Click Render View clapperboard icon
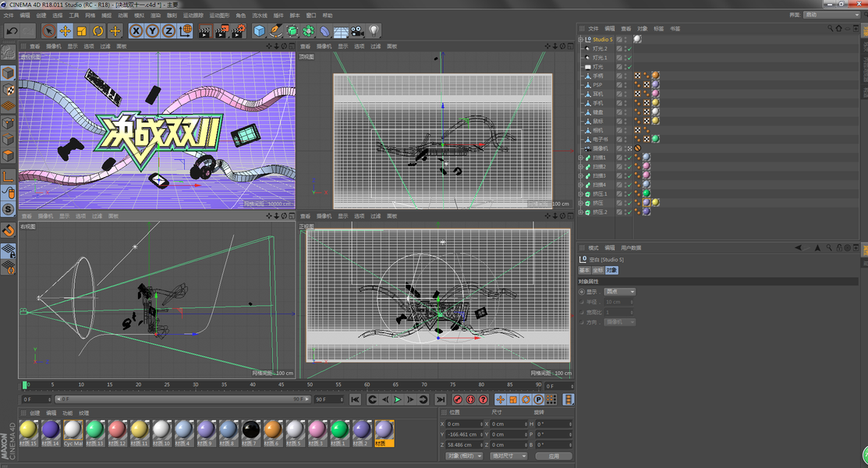 (205, 31)
